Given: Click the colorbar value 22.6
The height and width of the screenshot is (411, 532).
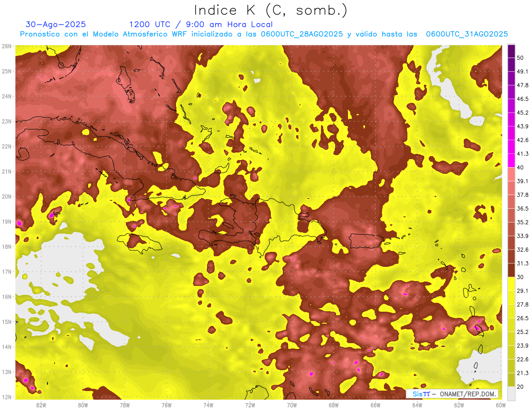Looking at the screenshot, I should pyautogui.click(x=522, y=360).
